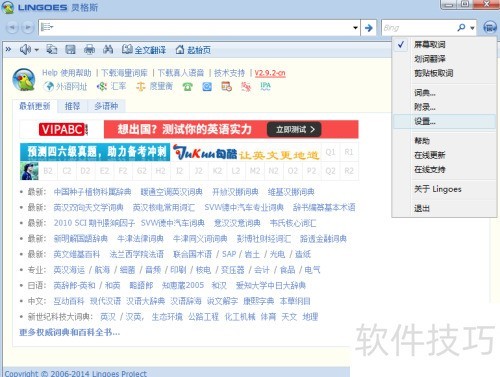Expand the Bing search engine dropdown
The image size is (500, 377).
point(472,28)
